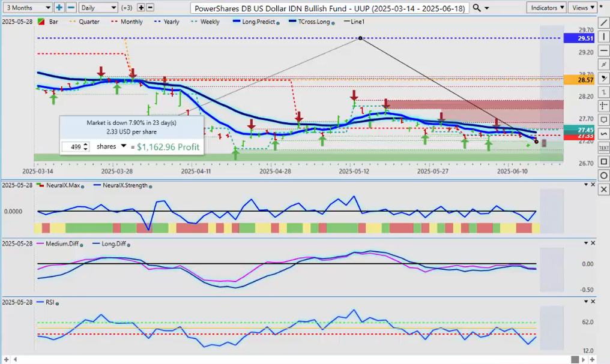Select the horizontal line drawing tool
610x364 pixels.
(602, 50)
